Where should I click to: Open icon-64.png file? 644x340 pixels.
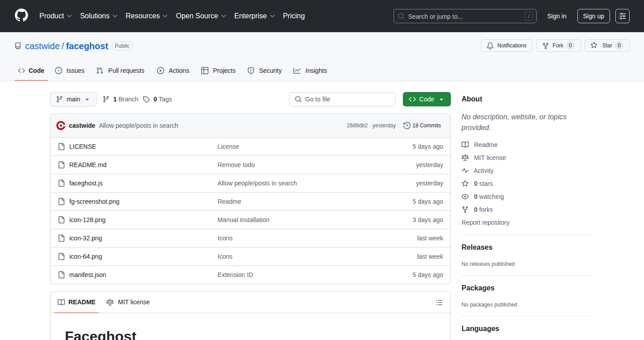(85, 256)
